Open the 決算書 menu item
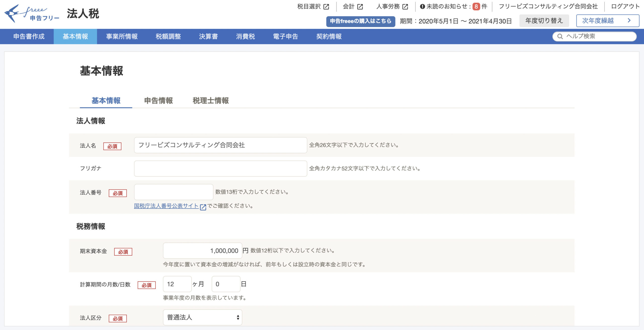644x330 pixels. [208, 36]
